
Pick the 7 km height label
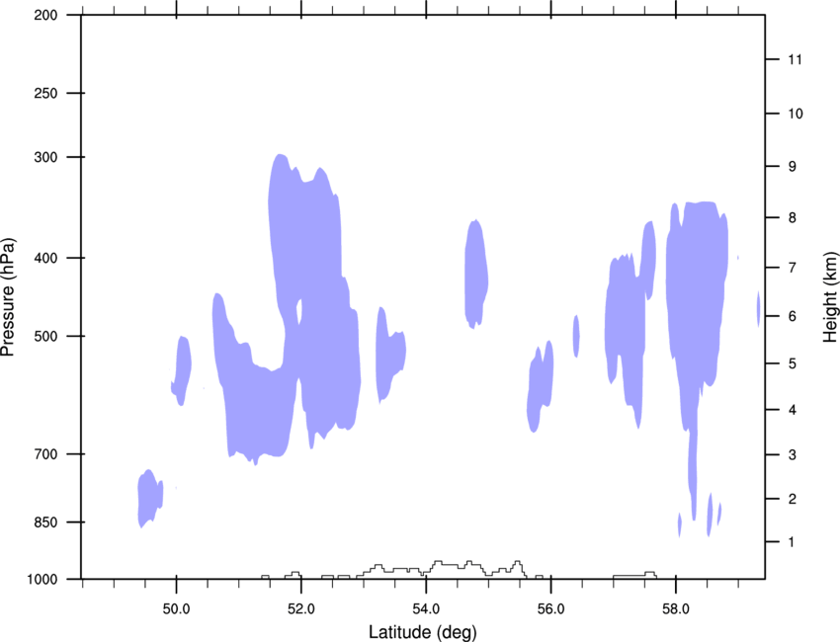tap(793, 268)
